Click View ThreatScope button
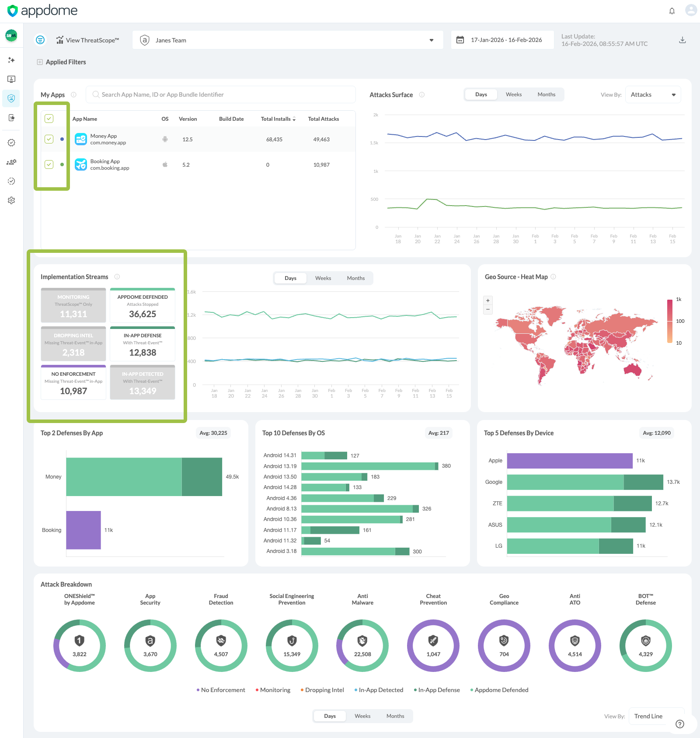 [87, 40]
